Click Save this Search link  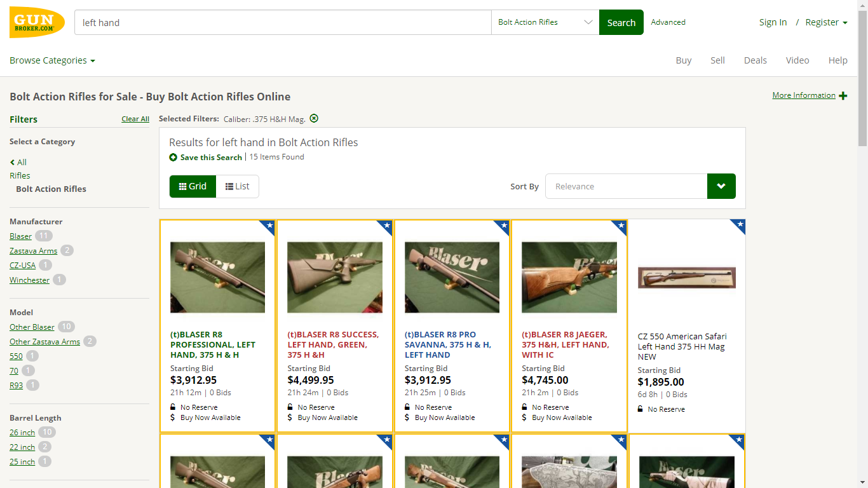(x=211, y=157)
